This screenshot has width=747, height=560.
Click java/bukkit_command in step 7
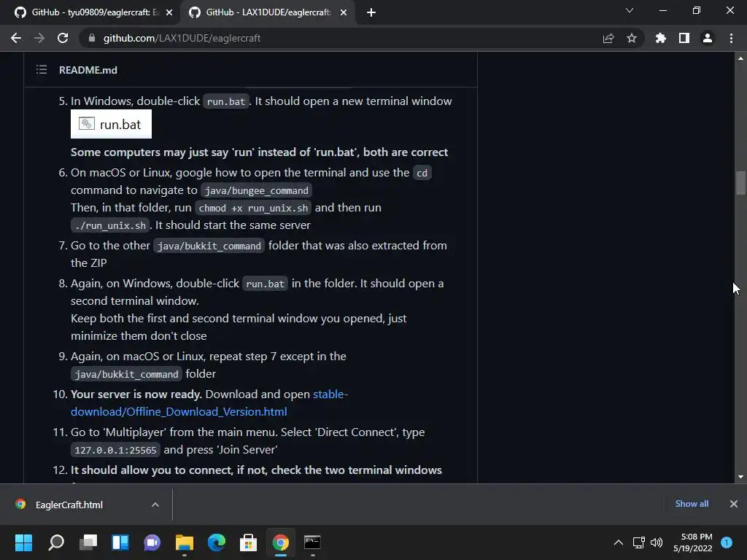click(x=209, y=246)
